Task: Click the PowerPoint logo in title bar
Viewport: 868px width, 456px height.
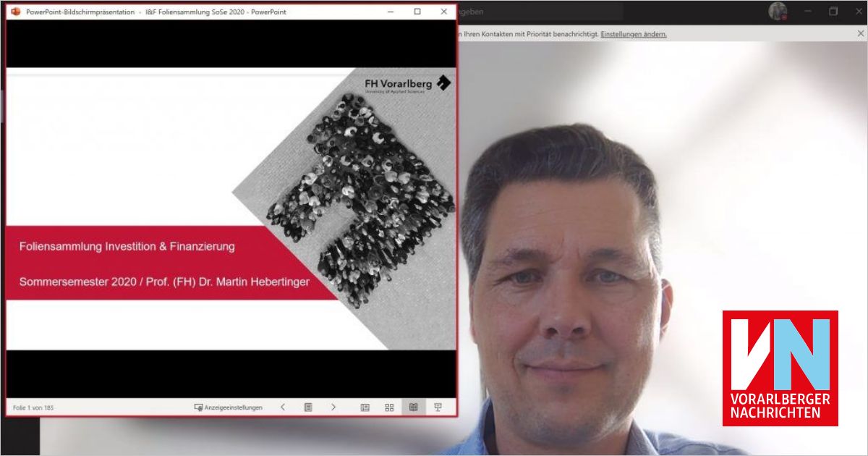Action: [x=15, y=12]
